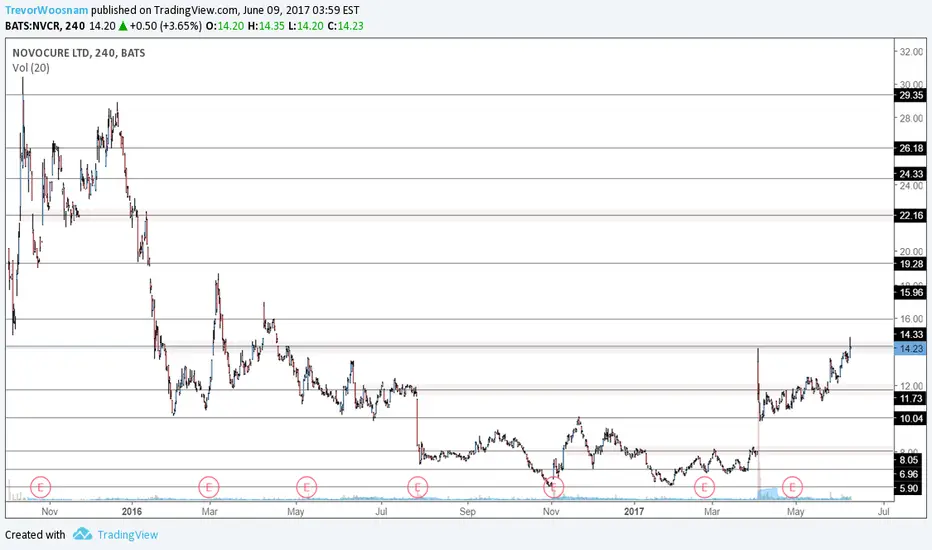Select the 19.28 price level label

(x=911, y=264)
